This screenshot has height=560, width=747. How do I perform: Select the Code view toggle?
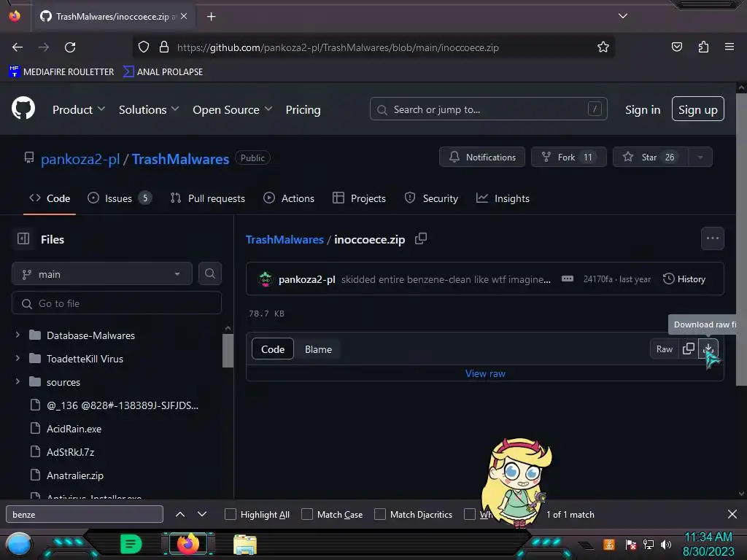[x=273, y=349]
